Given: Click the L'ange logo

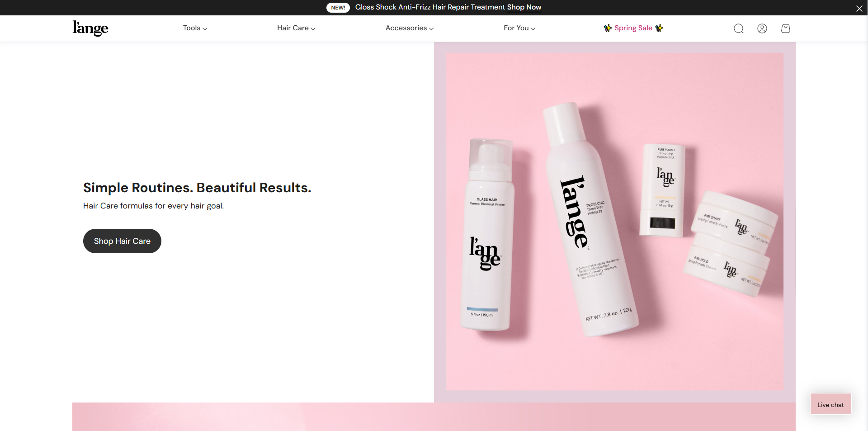Looking at the screenshot, I should [90, 28].
